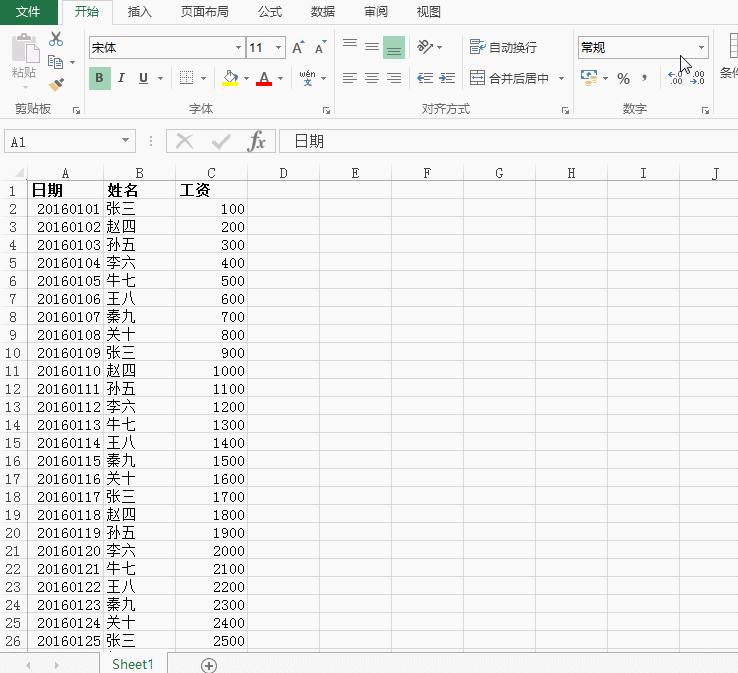
Task: Toggle Bold formatting button
Action: click(x=99, y=78)
